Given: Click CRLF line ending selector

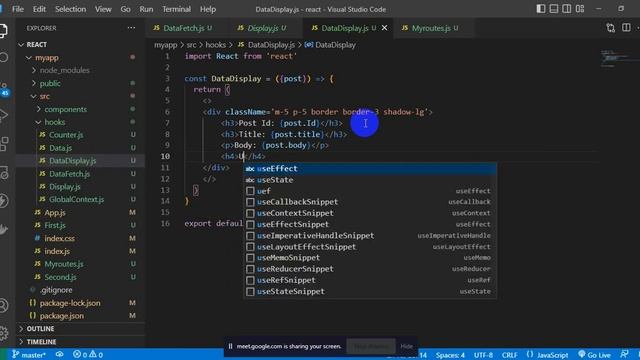Looking at the screenshot, I should tap(509, 355).
